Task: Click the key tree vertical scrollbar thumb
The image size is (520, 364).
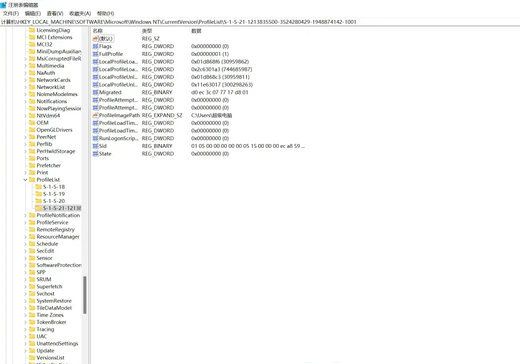Action: click(85, 295)
